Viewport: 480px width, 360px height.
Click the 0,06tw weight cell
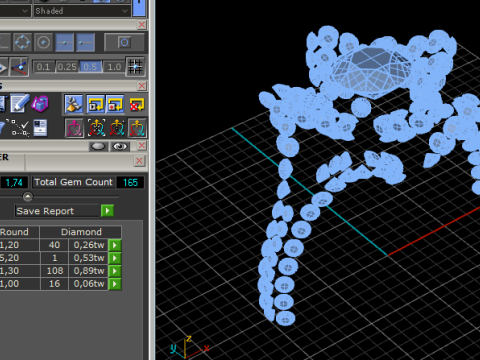(89, 284)
